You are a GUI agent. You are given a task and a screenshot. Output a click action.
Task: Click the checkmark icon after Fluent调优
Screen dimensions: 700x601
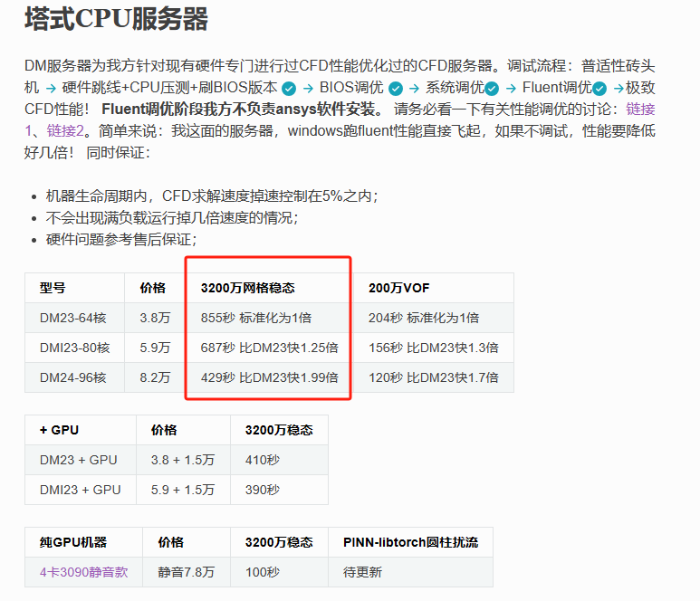[599, 89]
